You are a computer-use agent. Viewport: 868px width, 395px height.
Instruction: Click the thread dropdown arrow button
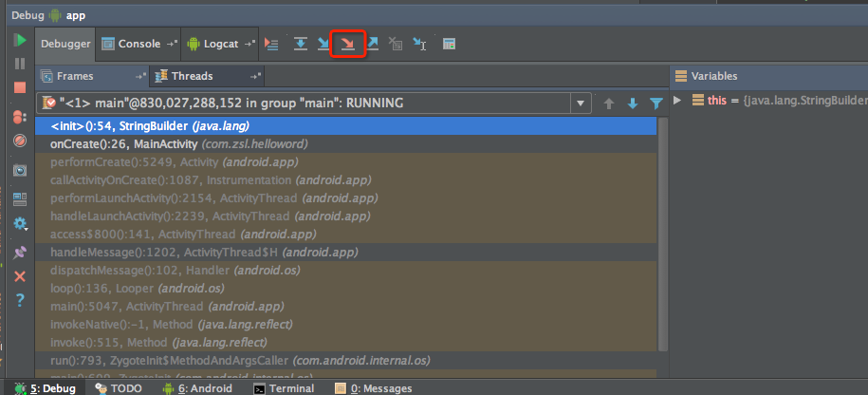(581, 103)
